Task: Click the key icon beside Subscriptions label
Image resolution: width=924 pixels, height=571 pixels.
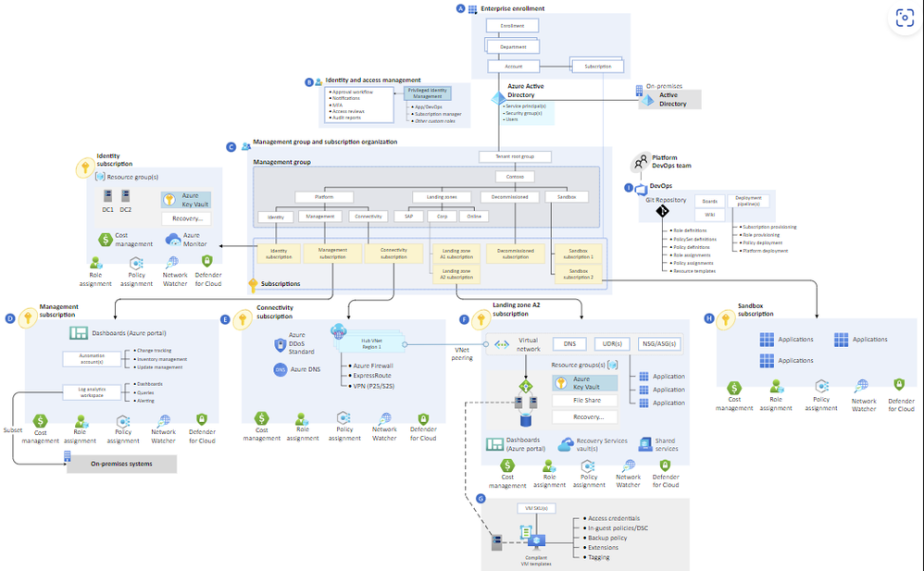Action: click(253, 285)
